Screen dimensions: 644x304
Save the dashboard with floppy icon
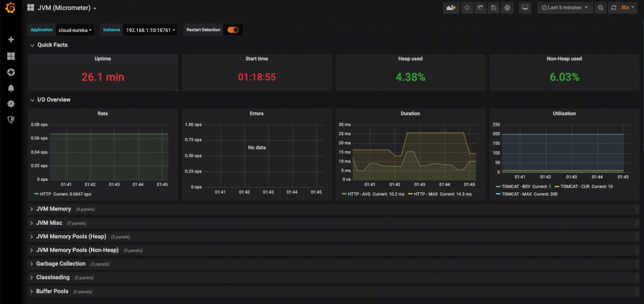(494, 8)
